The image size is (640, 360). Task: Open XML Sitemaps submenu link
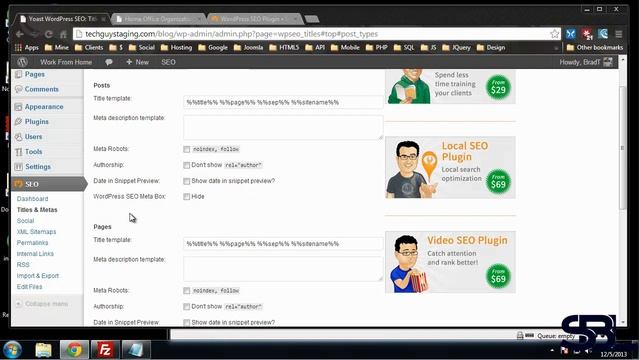[36, 232]
